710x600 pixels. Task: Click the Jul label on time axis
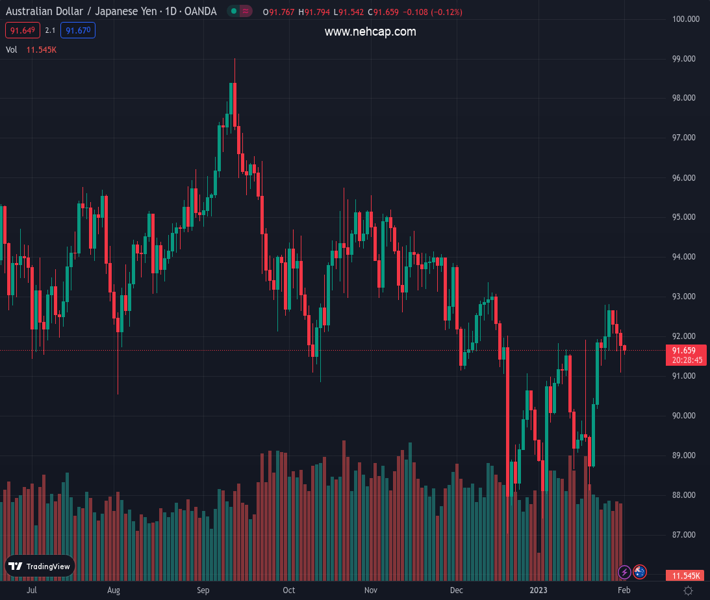click(x=32, y=591)
